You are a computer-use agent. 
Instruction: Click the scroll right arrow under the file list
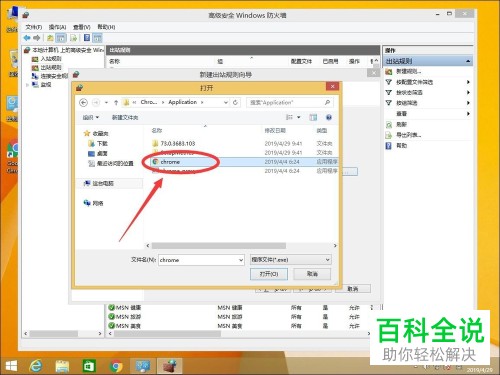335,246
